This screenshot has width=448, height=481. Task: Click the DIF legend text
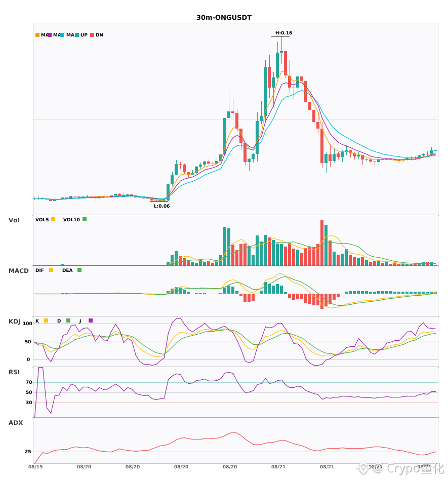(x=39, y=270)
